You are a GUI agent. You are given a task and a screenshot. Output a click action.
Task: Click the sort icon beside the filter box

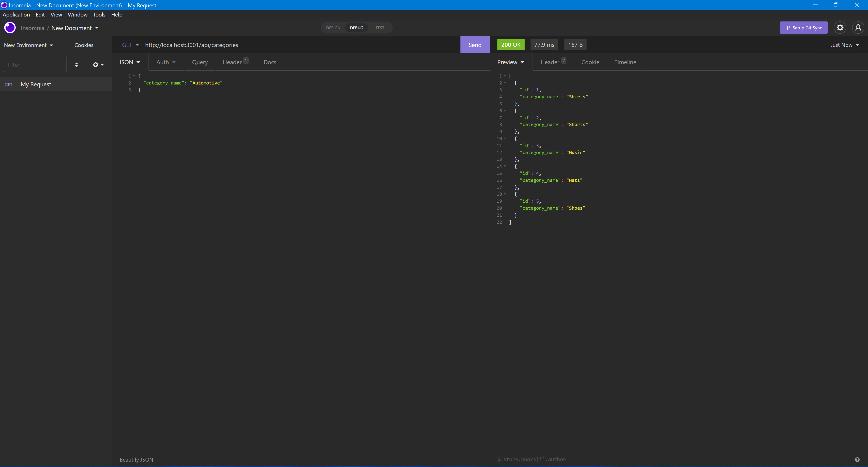pyautogui.click(x=77, y=64)
